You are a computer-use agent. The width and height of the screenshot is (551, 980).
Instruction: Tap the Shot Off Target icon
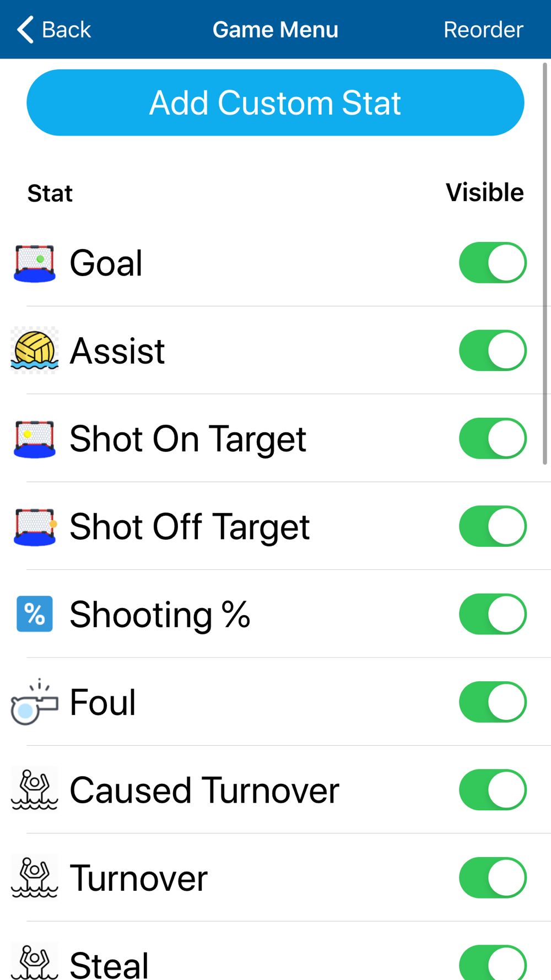[34, 526]
